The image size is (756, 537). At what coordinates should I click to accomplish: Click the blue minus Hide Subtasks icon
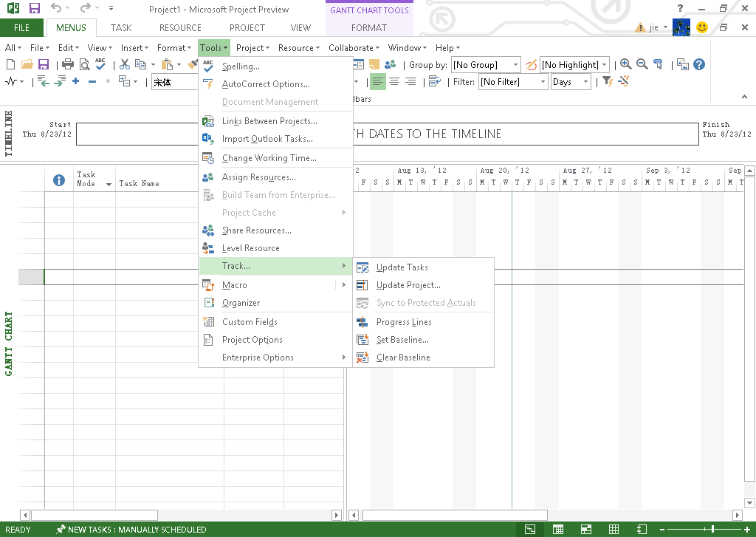(x=92, y=81)
